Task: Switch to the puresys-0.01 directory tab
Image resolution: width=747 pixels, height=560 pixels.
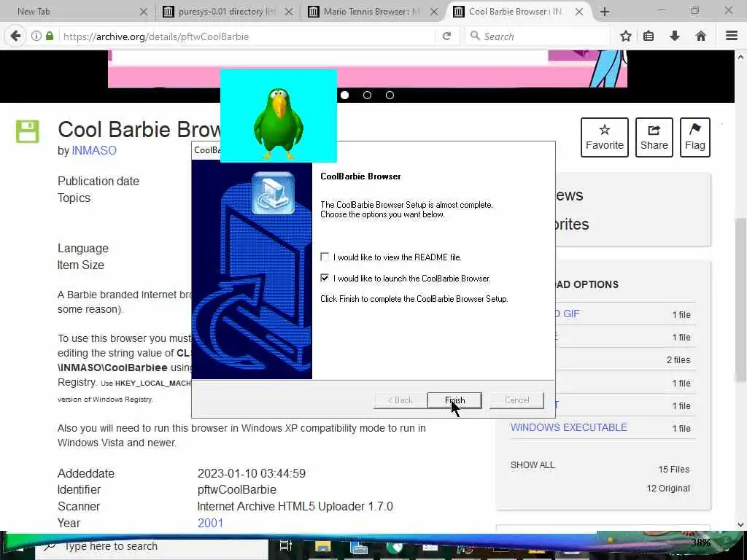Action: tap(227, 12)
